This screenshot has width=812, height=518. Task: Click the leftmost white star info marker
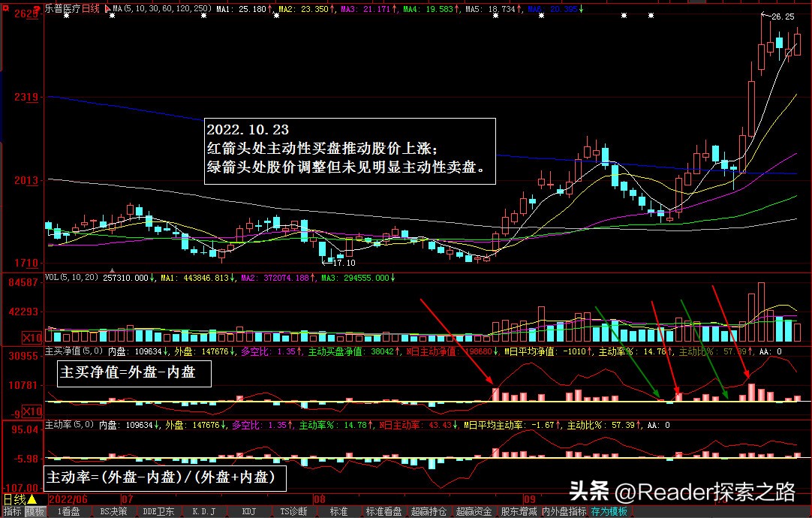[66, 16]
